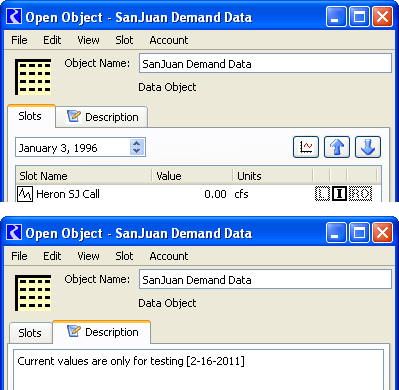Viewport: 399px width, 390px height.
Task: Click the Slot Name column header
Action: click(x=84, y=176)
